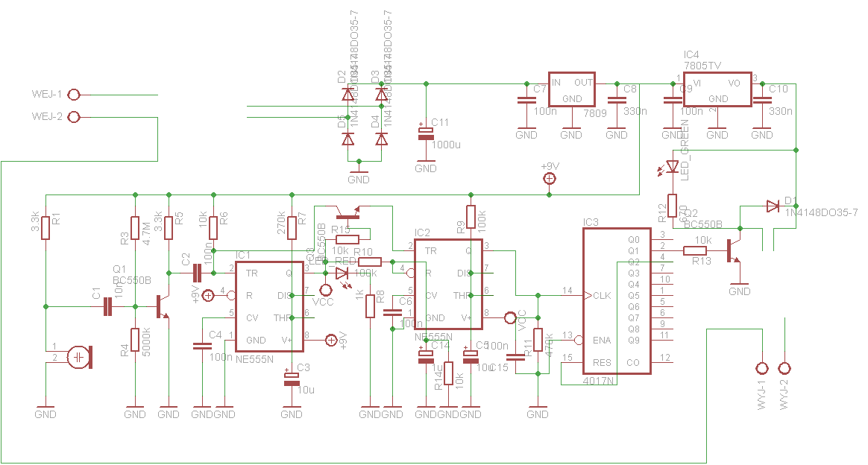This screenshot has height=465, width=868.
Task: Click the 'WEJ-1' text label
Action: tap(47, 94)
